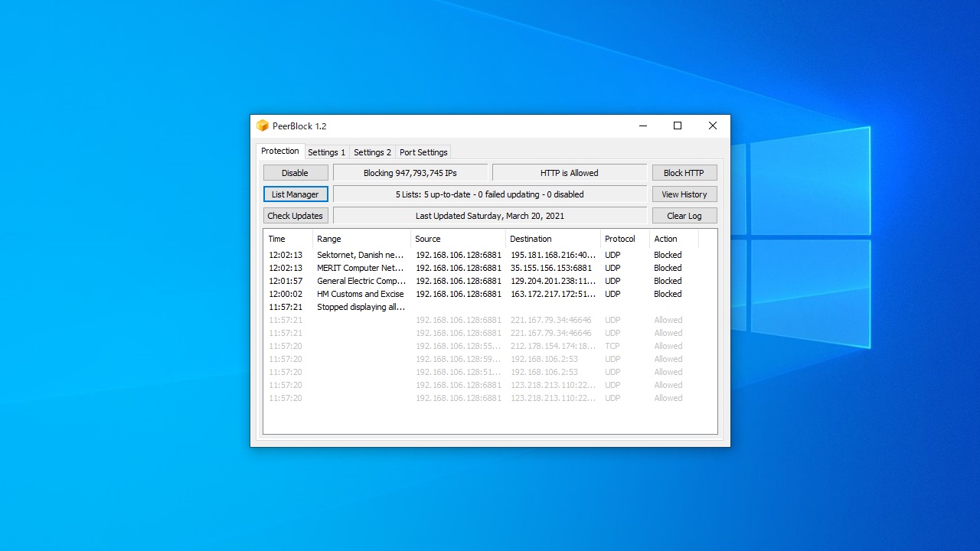Click the 12:00:02 time cell
This screenshot has width=980, height=551.
tap(286, 294)
